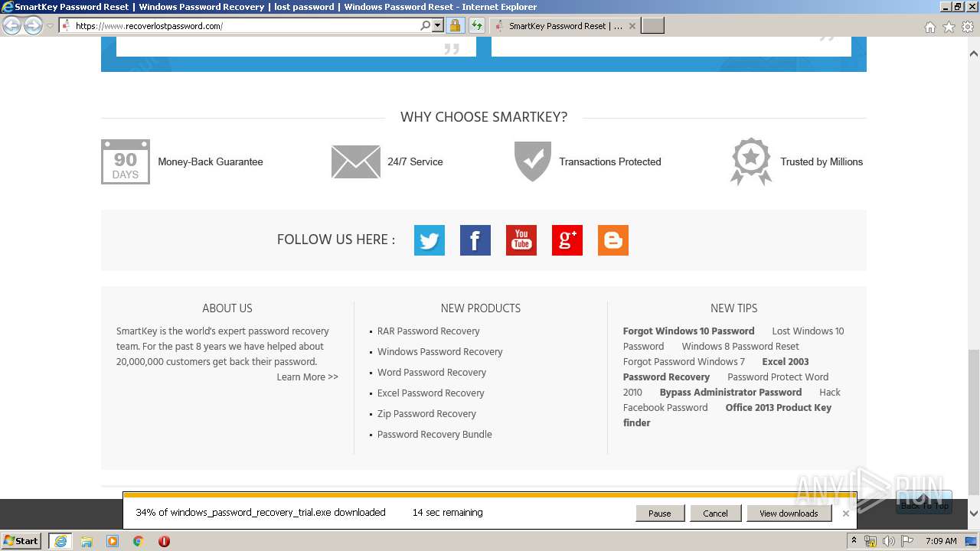Open Office 2013 Product Key finder tip

778,408
